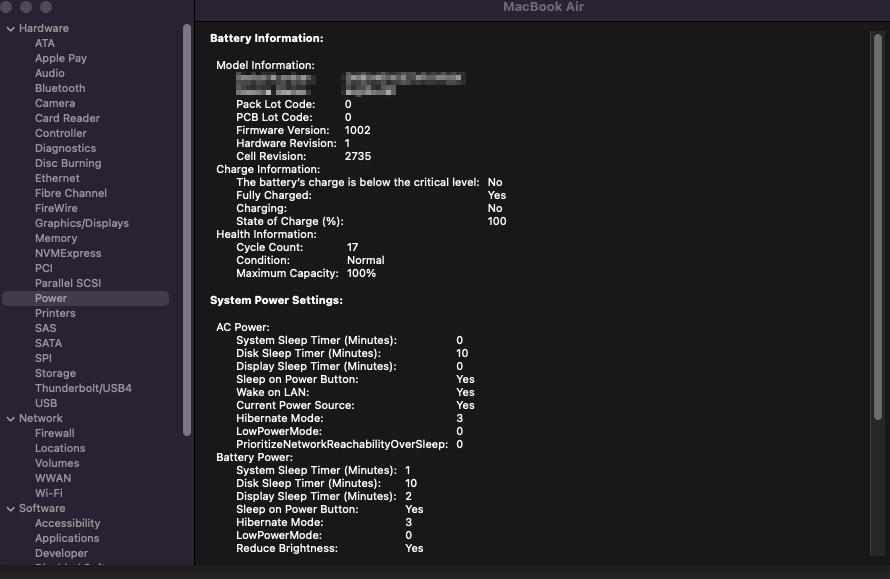
Task: Open Applications under Software
Action: click(x=67, y=538)
